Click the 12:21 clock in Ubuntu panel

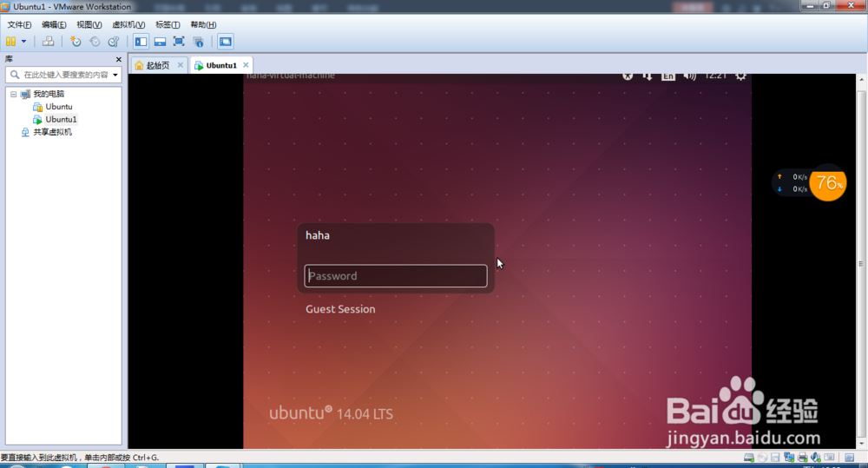point(715,76)
